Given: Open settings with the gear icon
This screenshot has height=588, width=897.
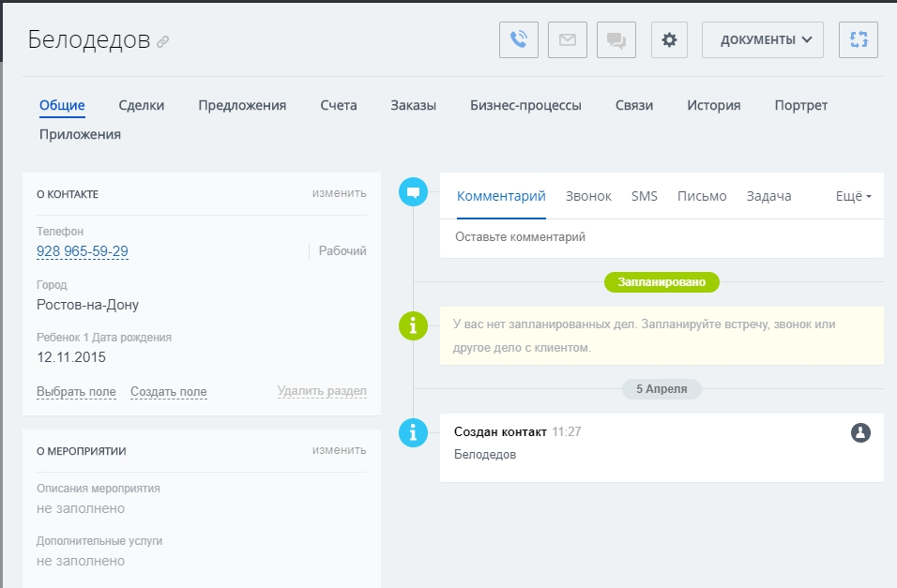Looking at the screenshot, I should coord(669,40).
